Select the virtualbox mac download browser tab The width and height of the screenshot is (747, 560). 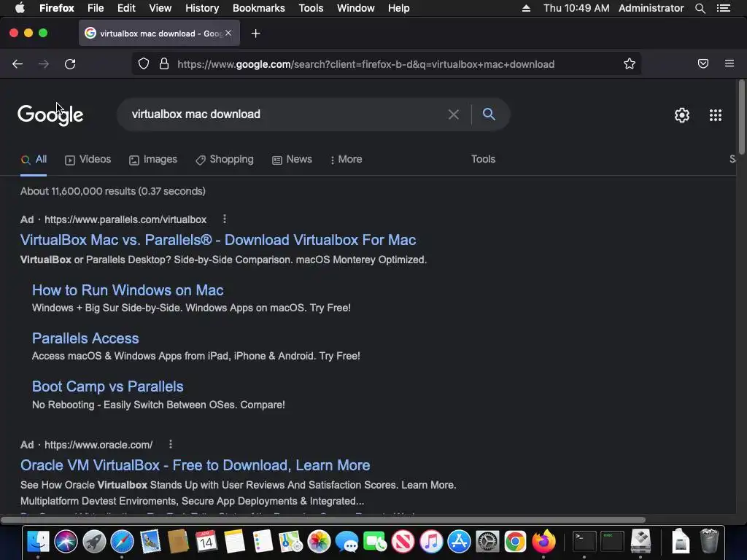coord(160,34)
